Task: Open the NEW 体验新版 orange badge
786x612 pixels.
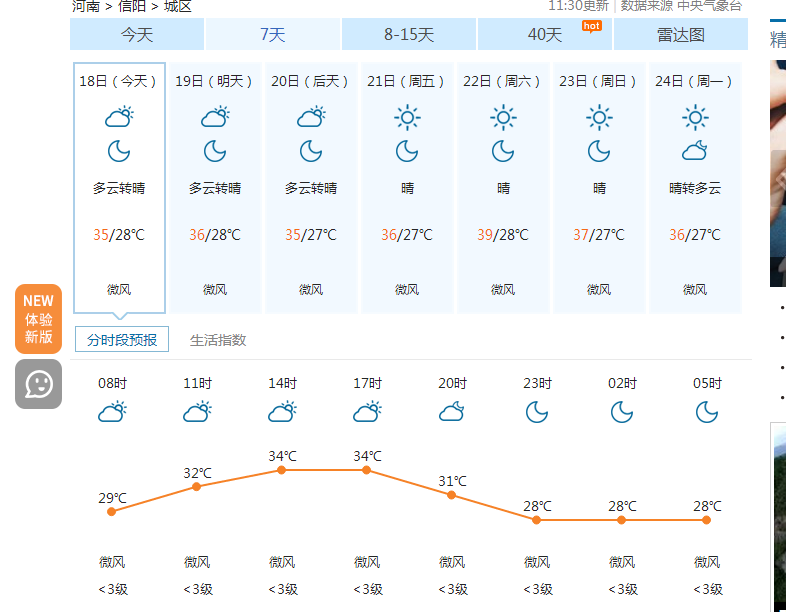Action: point(39,319)
